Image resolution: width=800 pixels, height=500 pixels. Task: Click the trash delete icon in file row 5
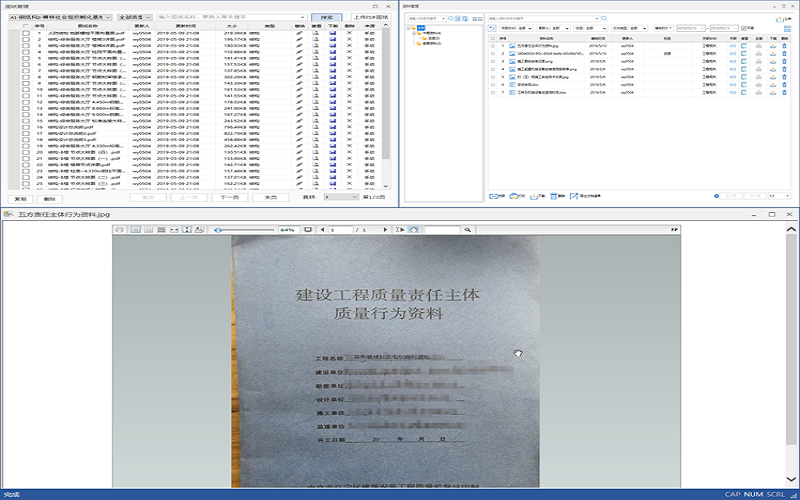point(785,77)
